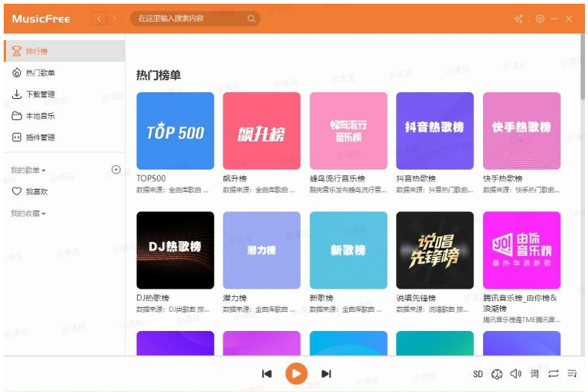This screenshot has height=392, width=588.
Task: Click the 说唱先锋榜 title text
Action: pyautogui.click(x=416, y=298)
